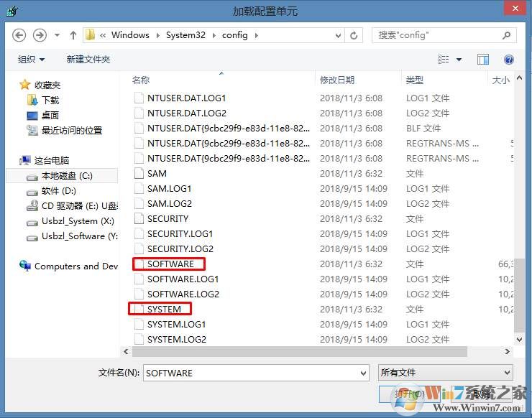Select file SAM.LOG1

(x=169, y=188)
